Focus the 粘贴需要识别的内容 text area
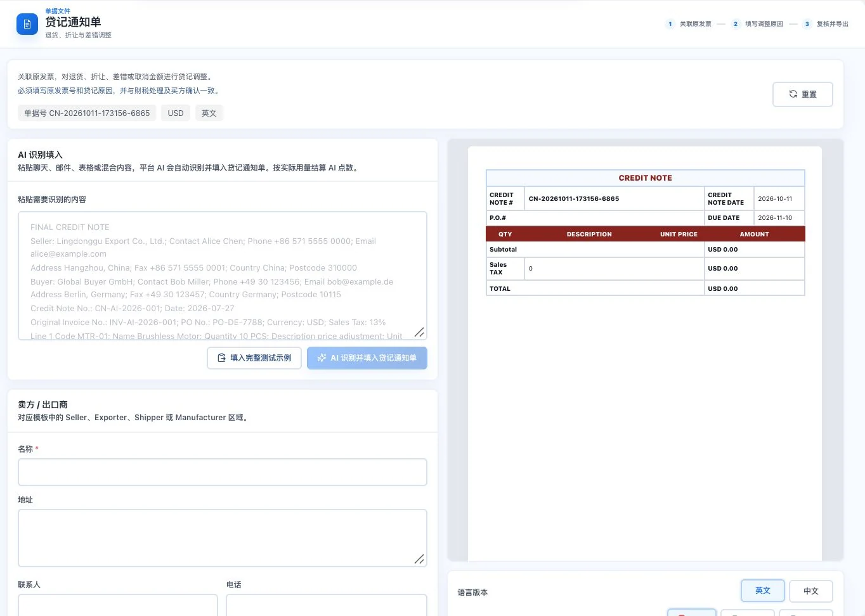The image size is (865, 616). [223, 276]
